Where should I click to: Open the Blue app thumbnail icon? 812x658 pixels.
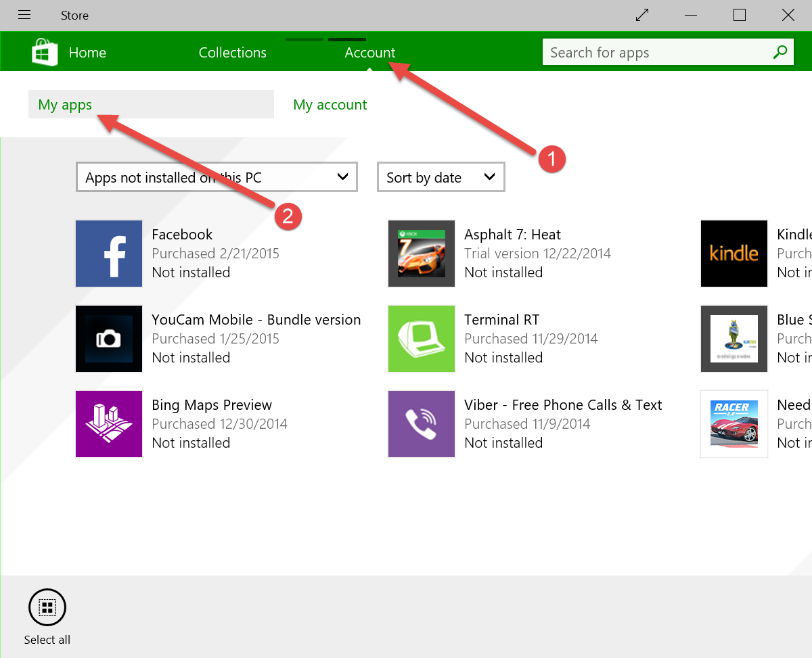pyautogui.click(x=734, y=339)
